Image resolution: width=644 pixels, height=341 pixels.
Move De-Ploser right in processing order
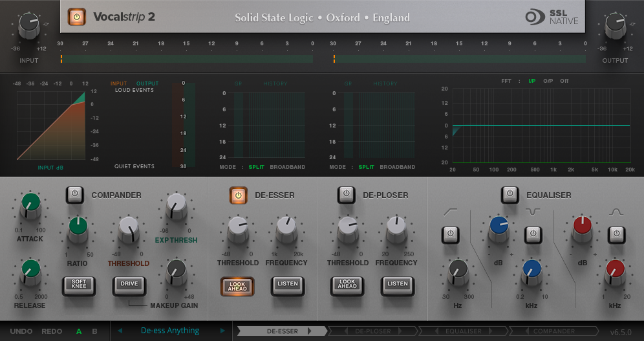click(x=400, y=331)
